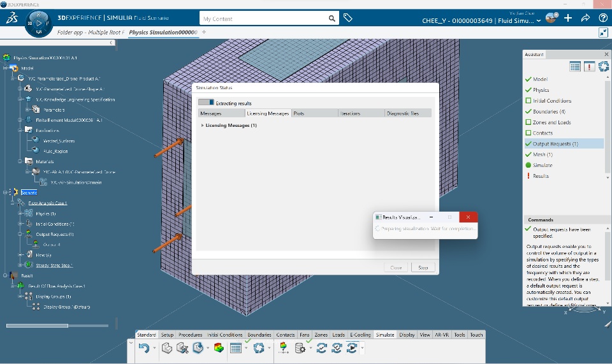Click the Close button in Simulation Status
Screen dimensions: 612x364
(x=396, y=268)
